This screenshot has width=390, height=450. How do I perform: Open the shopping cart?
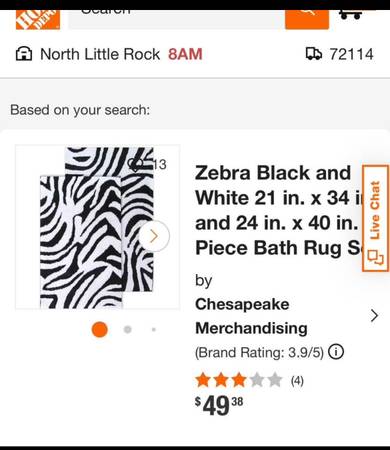[x=351, y=14]
